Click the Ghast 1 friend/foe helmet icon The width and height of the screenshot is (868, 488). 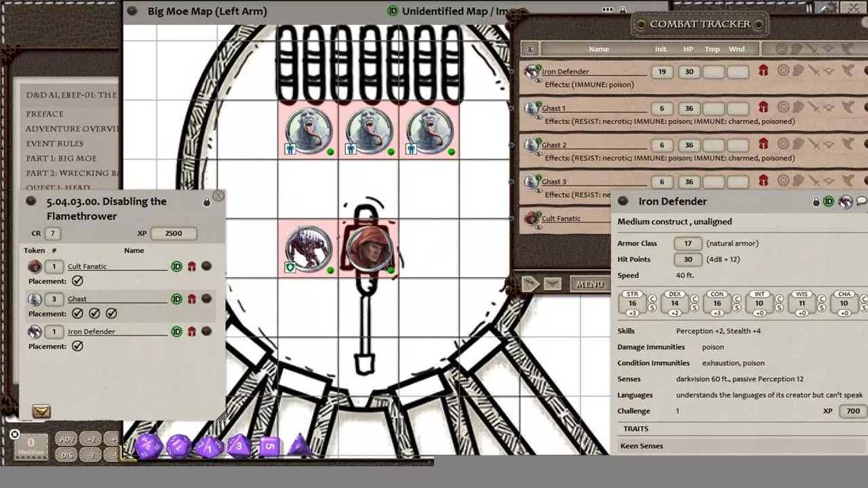(763, 107)
